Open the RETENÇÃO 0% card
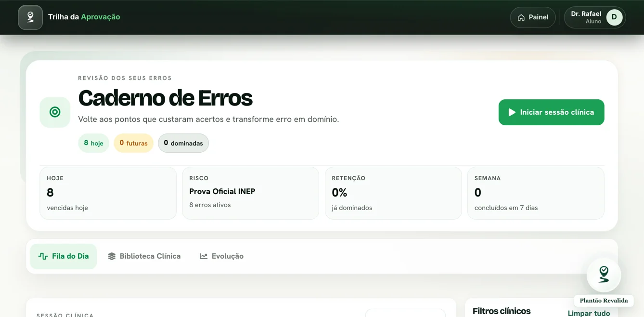Viewport: 644px width, 317px height. (393, 193)
